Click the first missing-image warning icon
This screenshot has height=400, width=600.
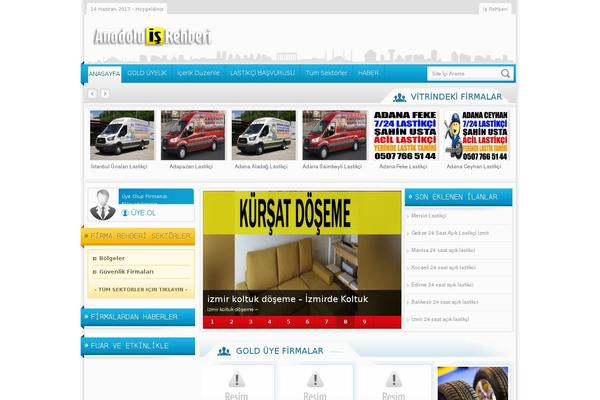[236, 380]
